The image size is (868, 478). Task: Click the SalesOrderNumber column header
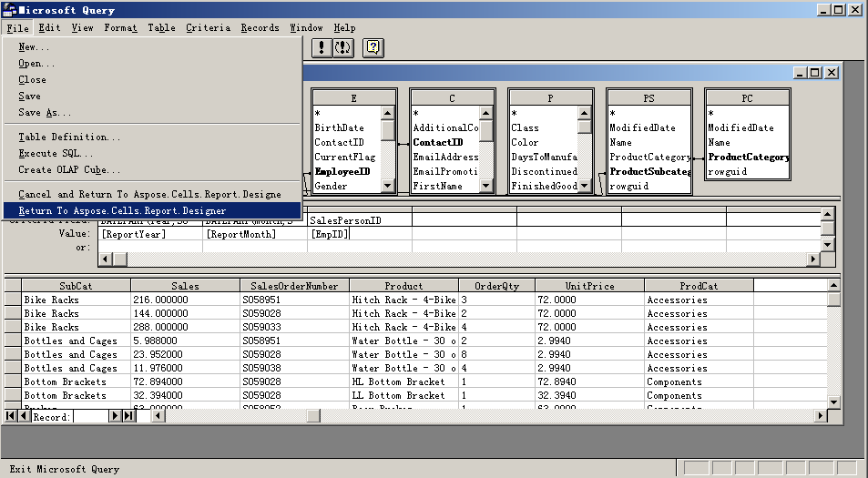[x=294, y=286]
